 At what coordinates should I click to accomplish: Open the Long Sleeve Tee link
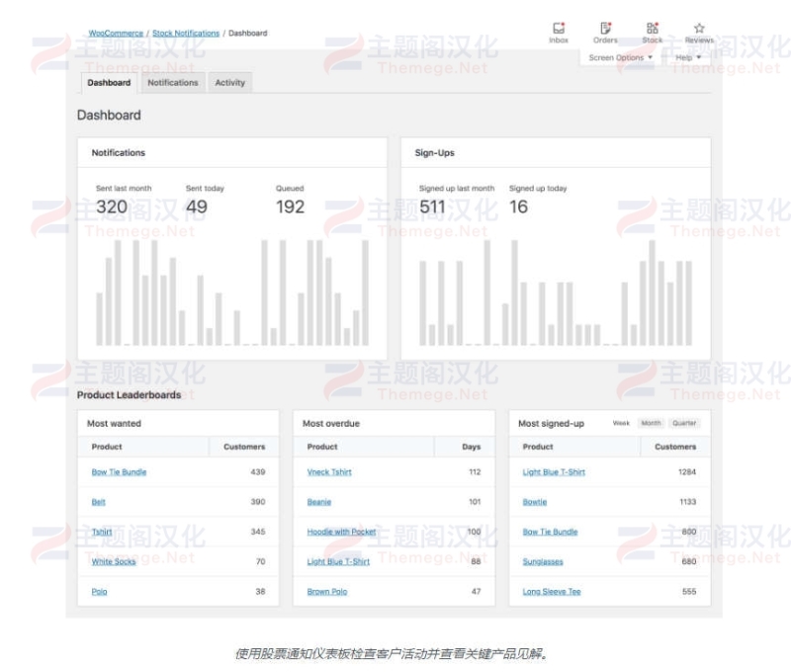click(552, 591)
